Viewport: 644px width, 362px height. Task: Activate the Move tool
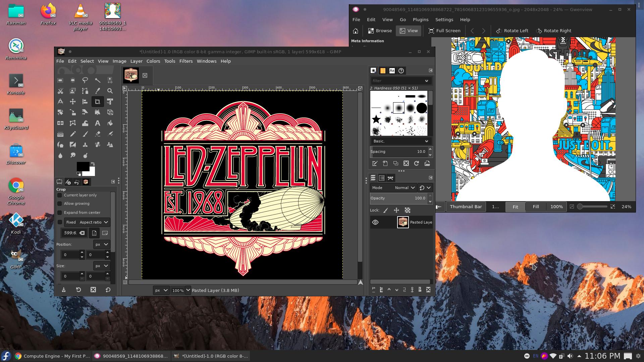point(72,102)
